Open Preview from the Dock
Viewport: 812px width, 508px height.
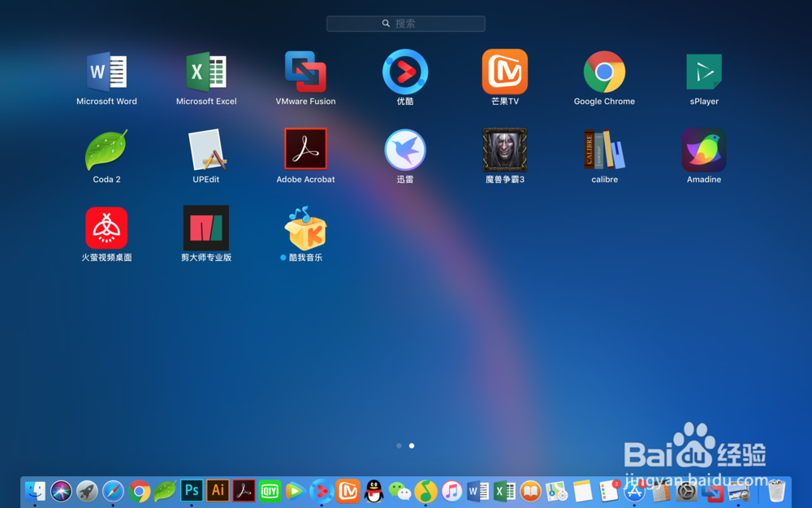[738, 492]
